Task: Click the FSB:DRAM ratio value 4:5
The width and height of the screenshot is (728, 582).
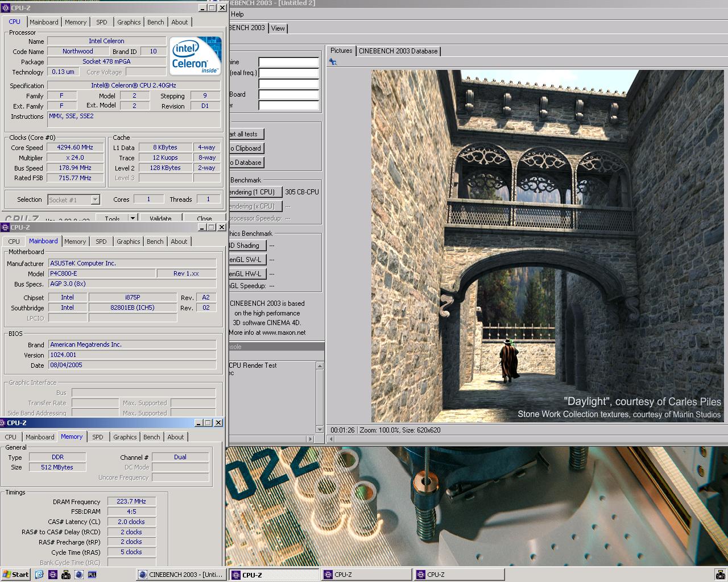Action: coord(131,512)
